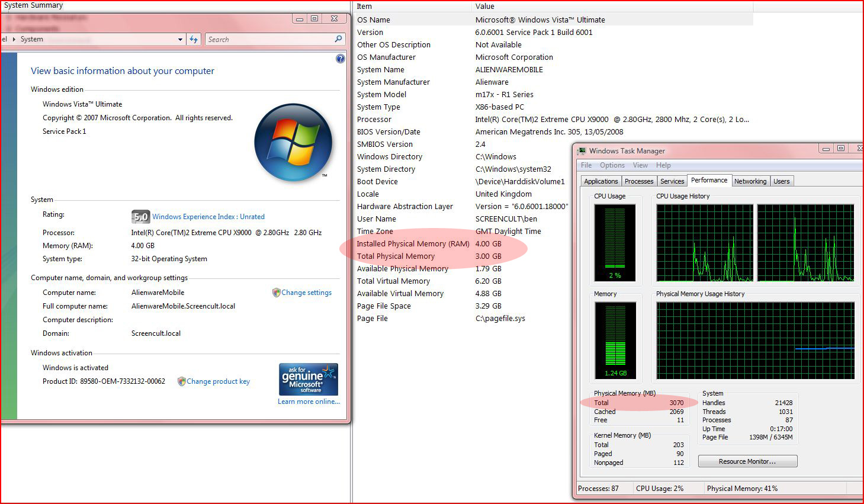Click the Full computer name AlienwareMobile.Screencult.local

pos(183,306)
